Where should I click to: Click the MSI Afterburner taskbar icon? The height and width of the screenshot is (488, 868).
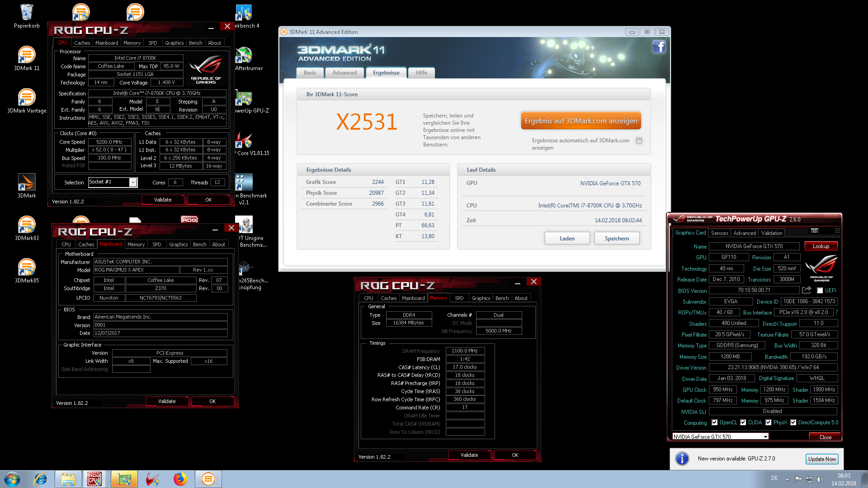tap(152, 479)
